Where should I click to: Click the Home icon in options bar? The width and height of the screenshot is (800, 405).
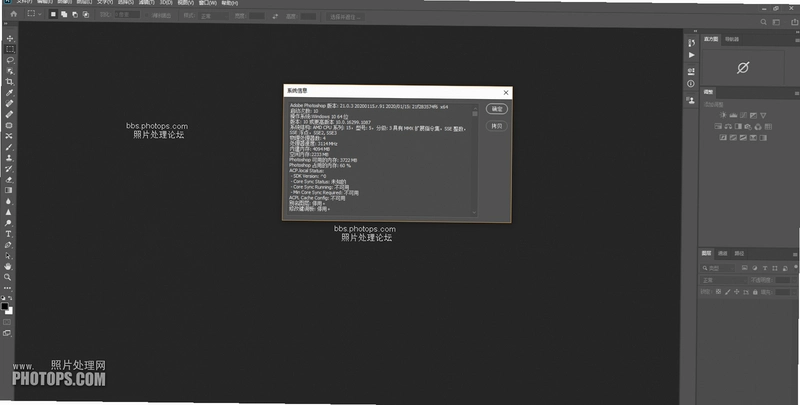pos(14,14)
